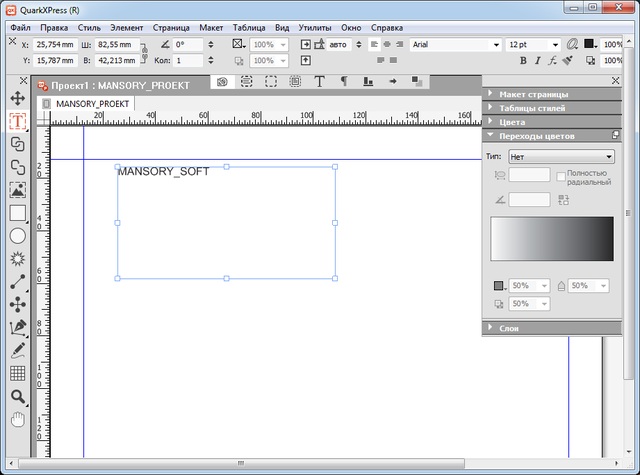Image resolution: width=640 pixels, height=475 pixels.
Task: Switch to the MANSORY_PROEKT layout tab
Action: point(90,104)
